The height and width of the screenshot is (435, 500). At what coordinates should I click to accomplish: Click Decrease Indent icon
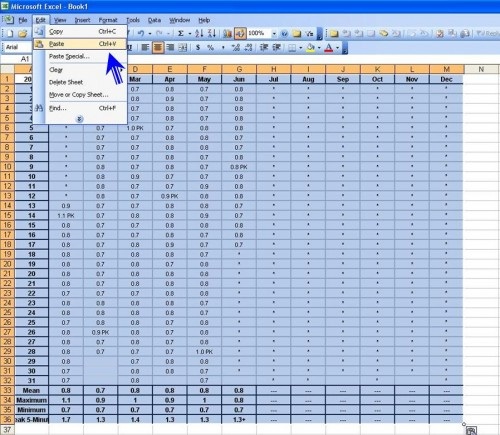[x=264, y=48]
